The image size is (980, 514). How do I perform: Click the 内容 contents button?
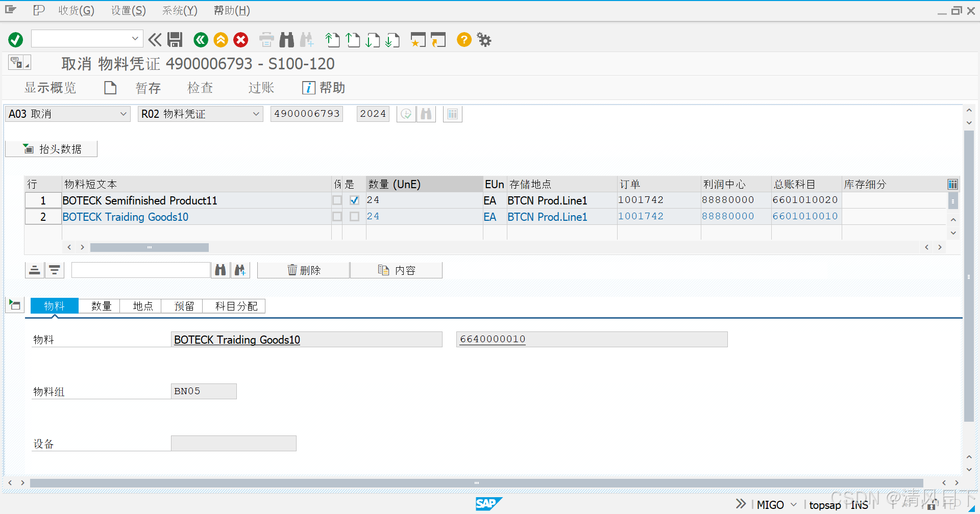click(396, 270)
